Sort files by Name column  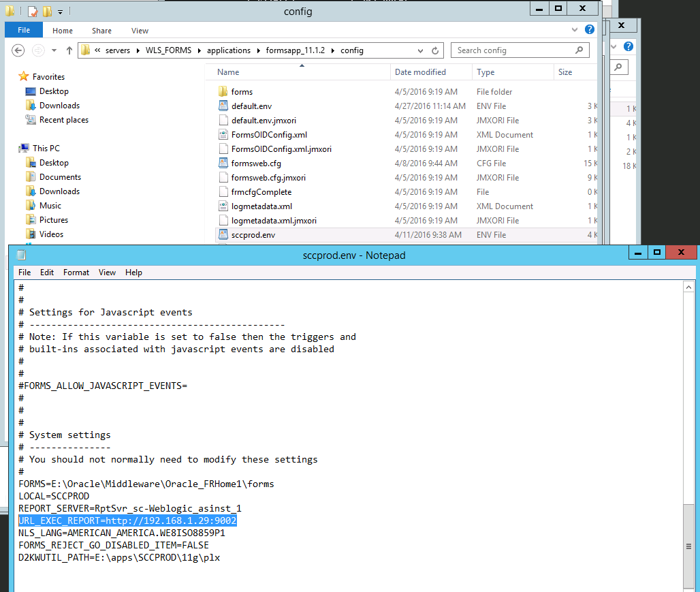[228, 72]
